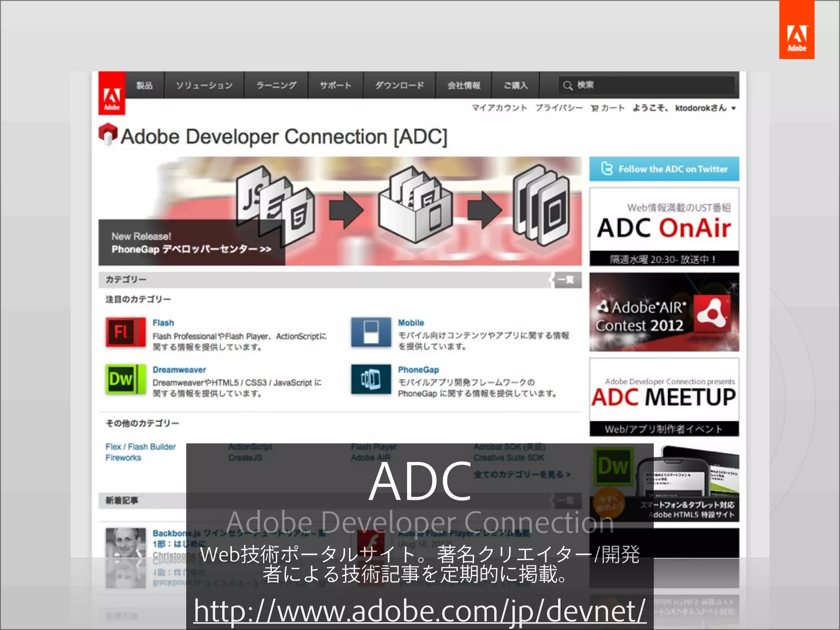Open the Flash category icon
Viewport: 840px width, 630px height.
coord(126,332)
